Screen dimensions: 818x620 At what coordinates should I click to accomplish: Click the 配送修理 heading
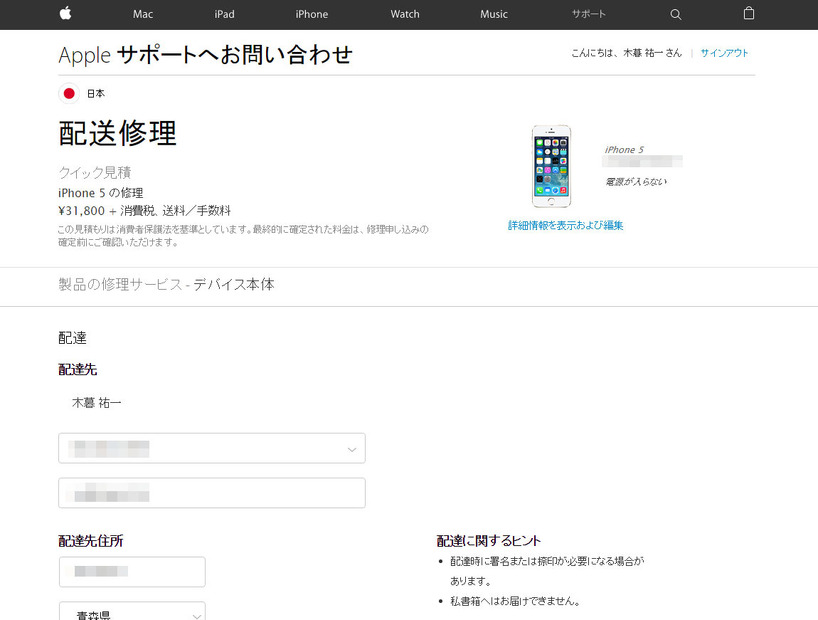click(x=118, y=133)
